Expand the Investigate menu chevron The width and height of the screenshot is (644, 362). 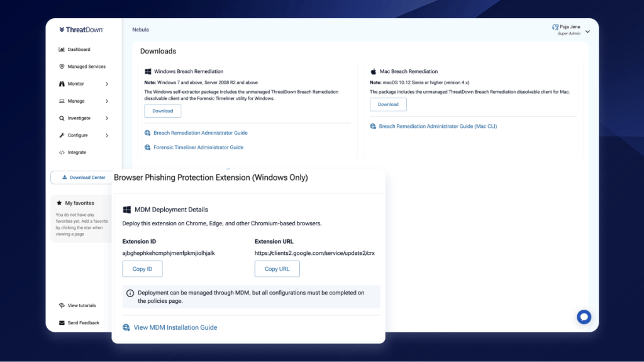107,118
